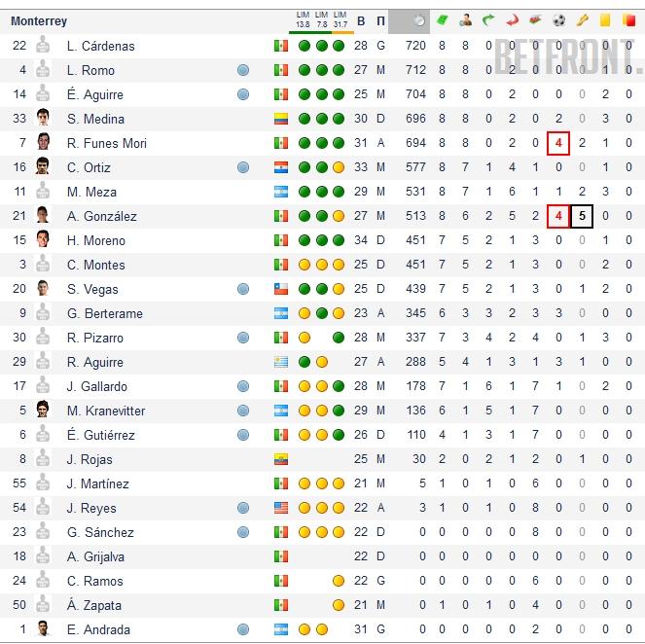Click the red substitution arrow icon
Screen dimensions: 645x644
pos(512,20)
